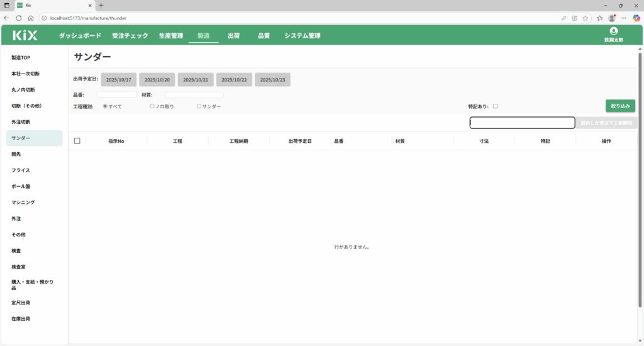Image resolution: width=644 pixels, height=346 pixels.
Task: Click the browser home icon
Action: click(x=31, y=18)
